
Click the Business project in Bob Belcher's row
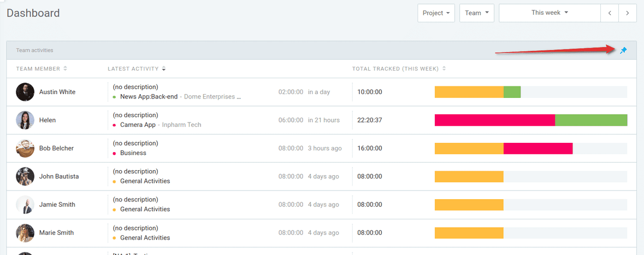pyautogui.click(x=133, y=153)
